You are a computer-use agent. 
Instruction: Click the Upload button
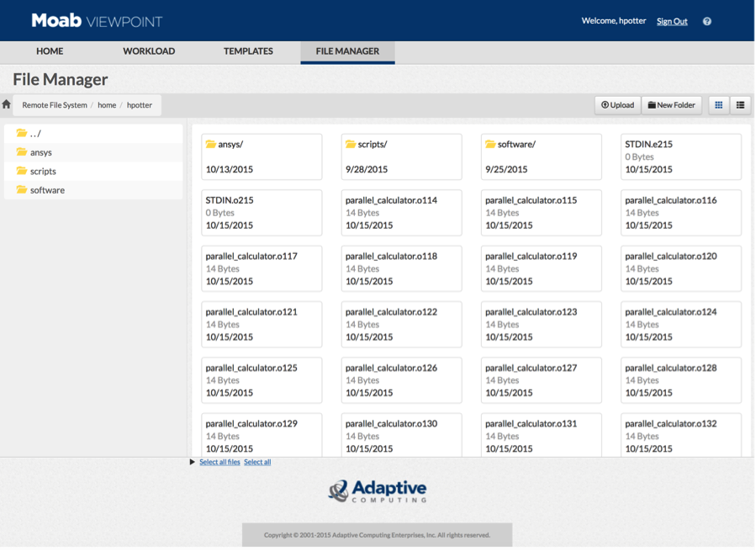[x=617, y=104]
